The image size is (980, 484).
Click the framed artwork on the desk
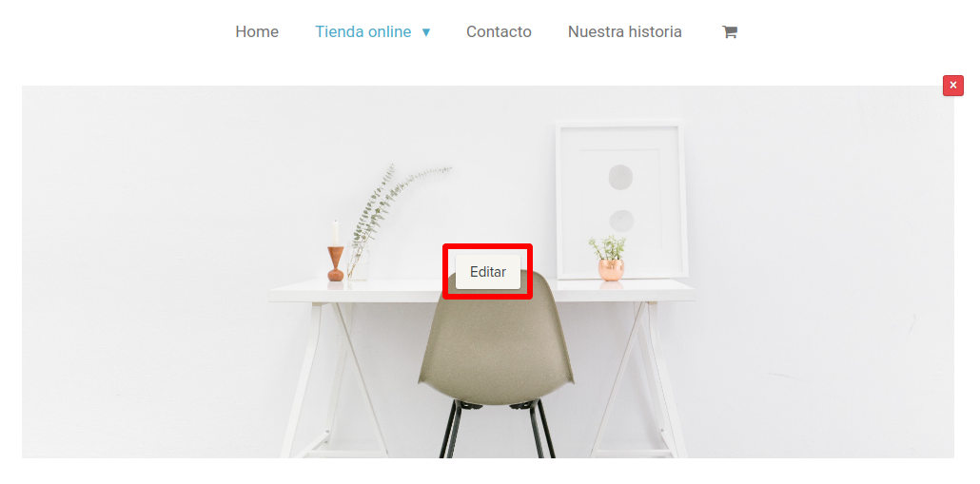[622, 200]
